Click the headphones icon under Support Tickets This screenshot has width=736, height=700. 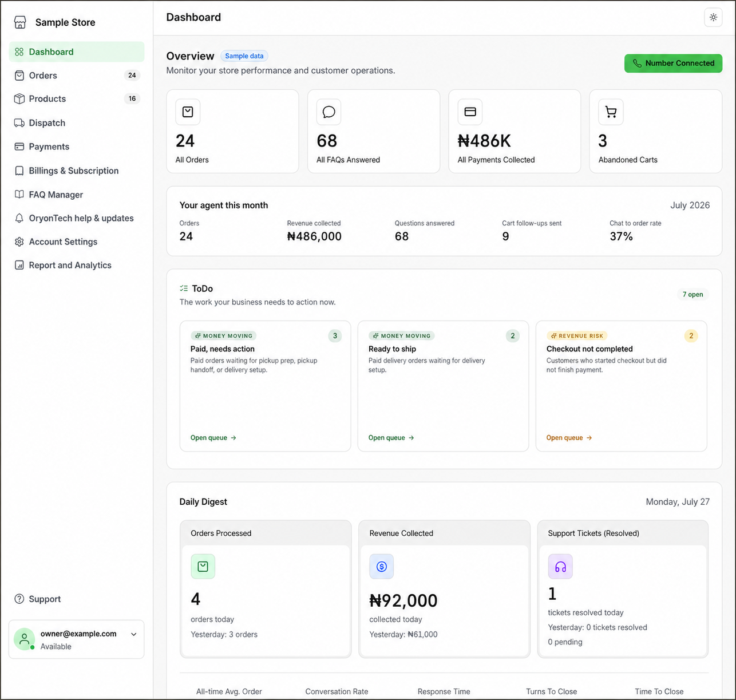pos(560,567)
